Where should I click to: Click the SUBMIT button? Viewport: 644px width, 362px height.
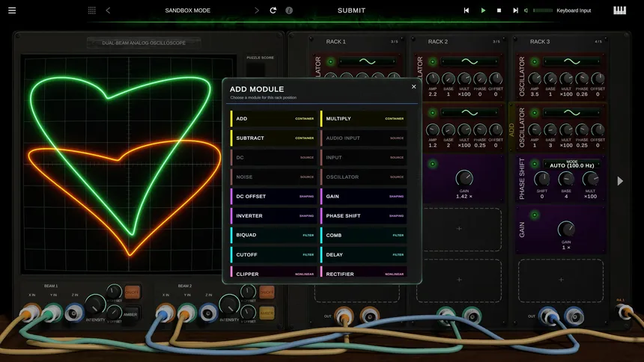(351, 10)
